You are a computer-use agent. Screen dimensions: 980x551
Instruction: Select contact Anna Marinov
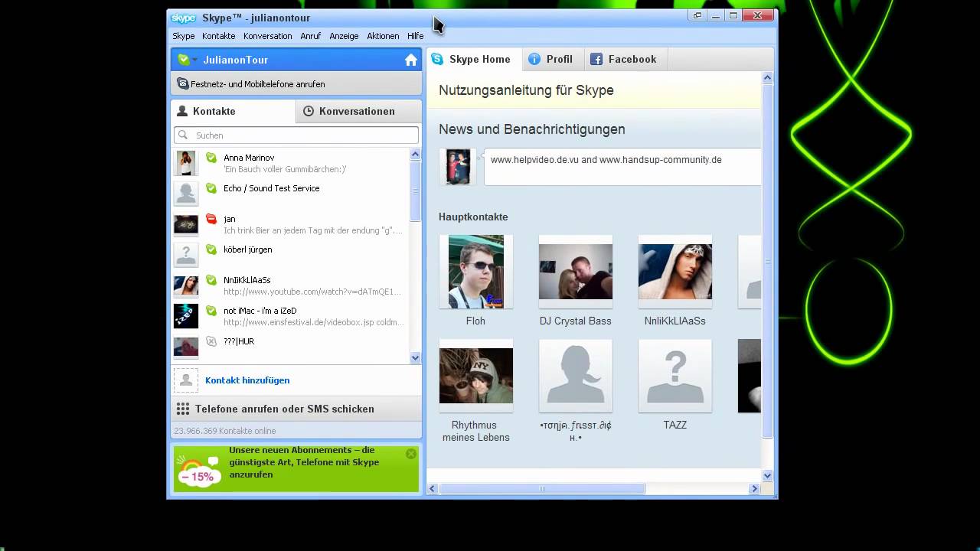click(x=290, y=163)
